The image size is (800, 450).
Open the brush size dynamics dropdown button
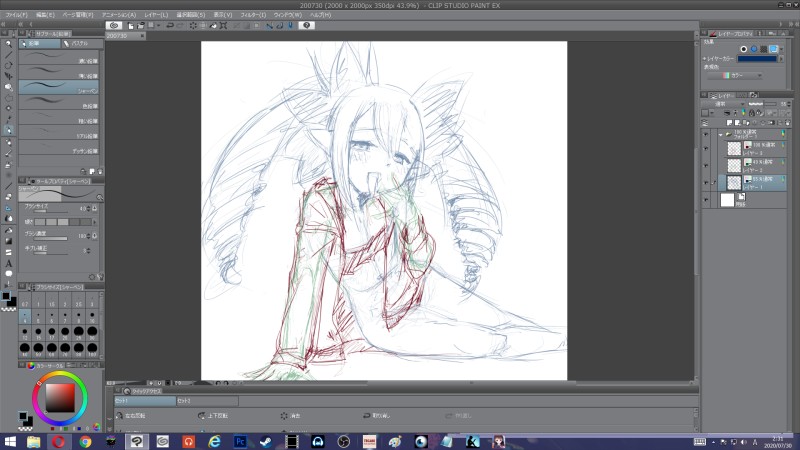[x=95, y=208]
